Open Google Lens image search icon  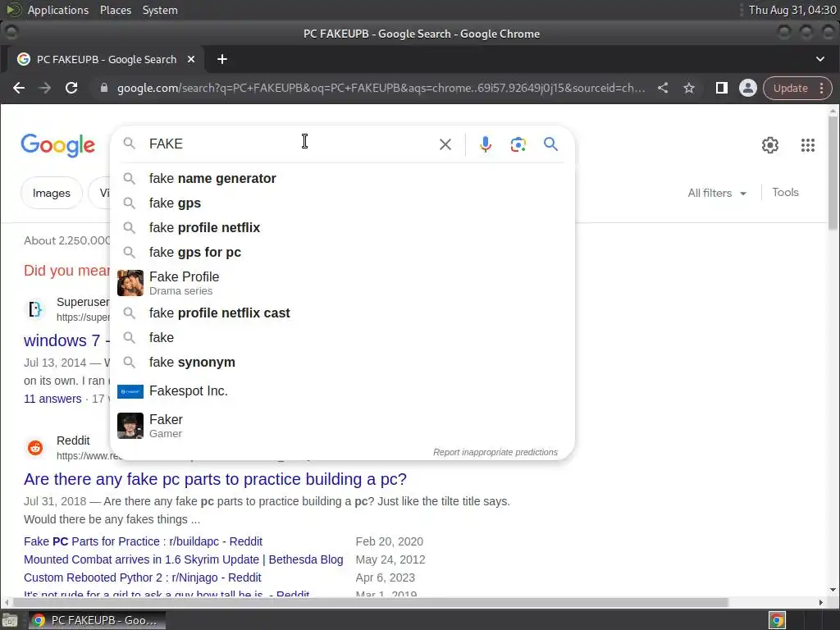click(518, 144)
